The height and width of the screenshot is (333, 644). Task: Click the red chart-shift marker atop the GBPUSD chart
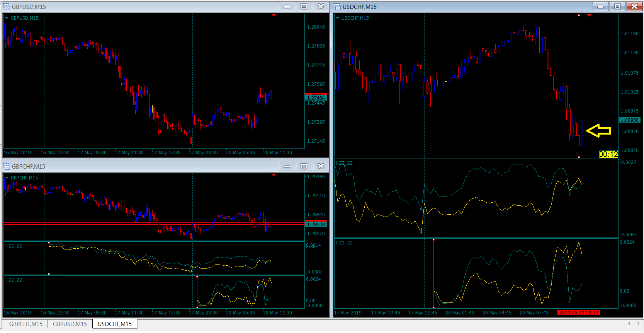(x=274, y=16)
